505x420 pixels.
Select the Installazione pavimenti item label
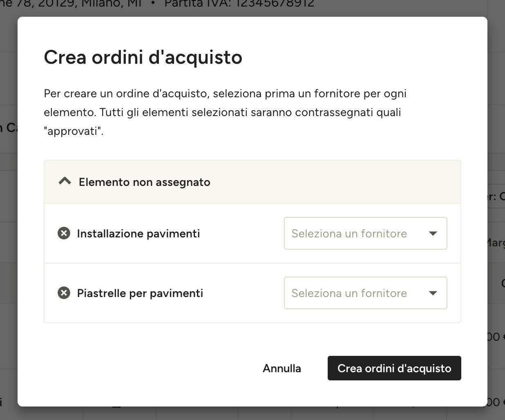pyautogui.click(x=139, y=233)
